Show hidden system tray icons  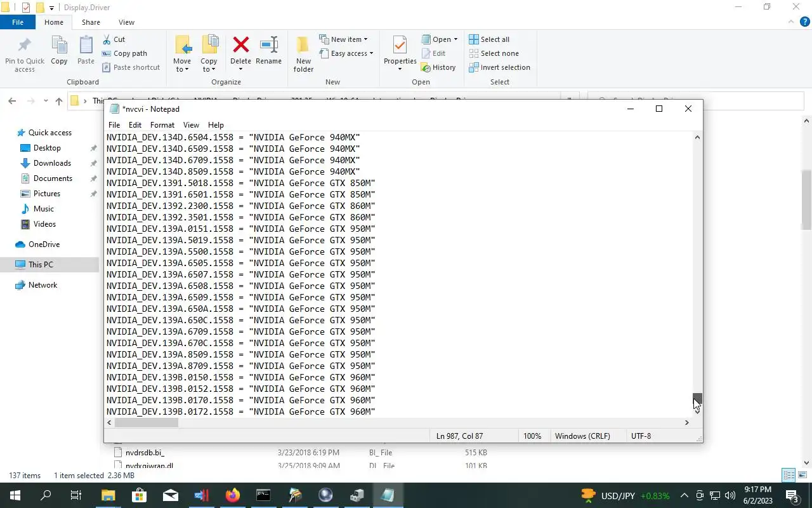click(684, 495)
